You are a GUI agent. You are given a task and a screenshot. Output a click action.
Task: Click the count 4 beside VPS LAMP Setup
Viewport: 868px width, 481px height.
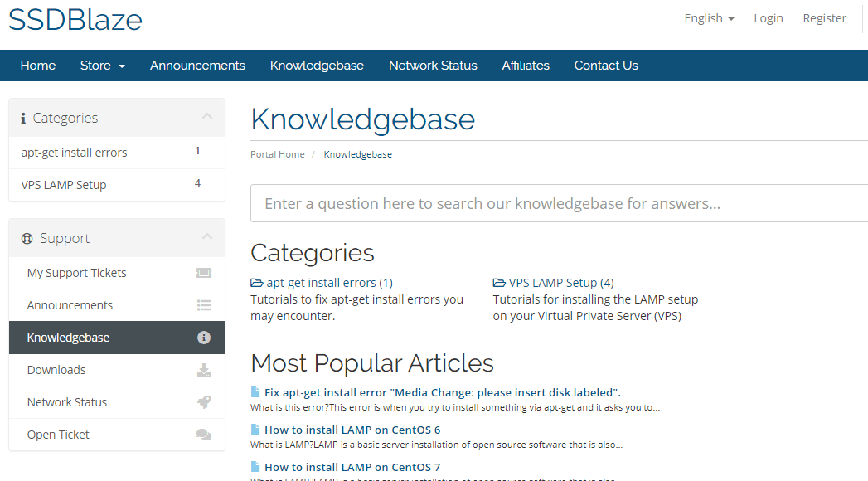(197, 183)
